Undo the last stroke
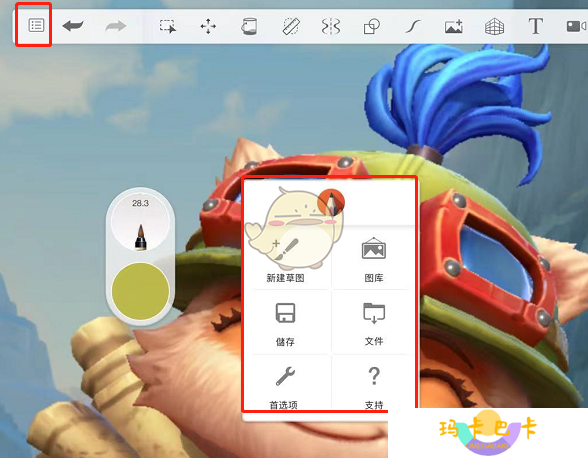Viewport: 588px width, 458px height. pyautogui.click(x=73, y=26)
